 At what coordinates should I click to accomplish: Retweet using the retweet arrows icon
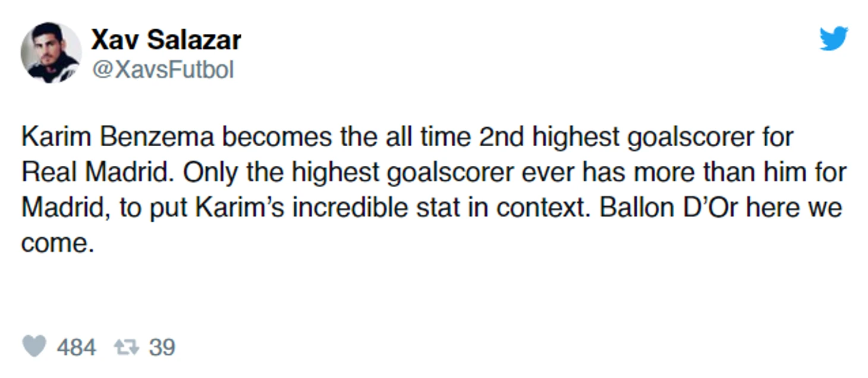(127, 347)
